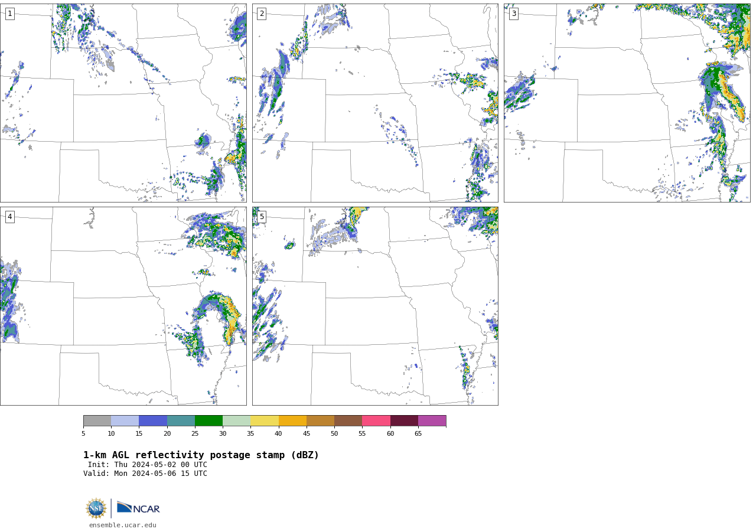
Task: Click the NSF logo icon
Action: 96,508
